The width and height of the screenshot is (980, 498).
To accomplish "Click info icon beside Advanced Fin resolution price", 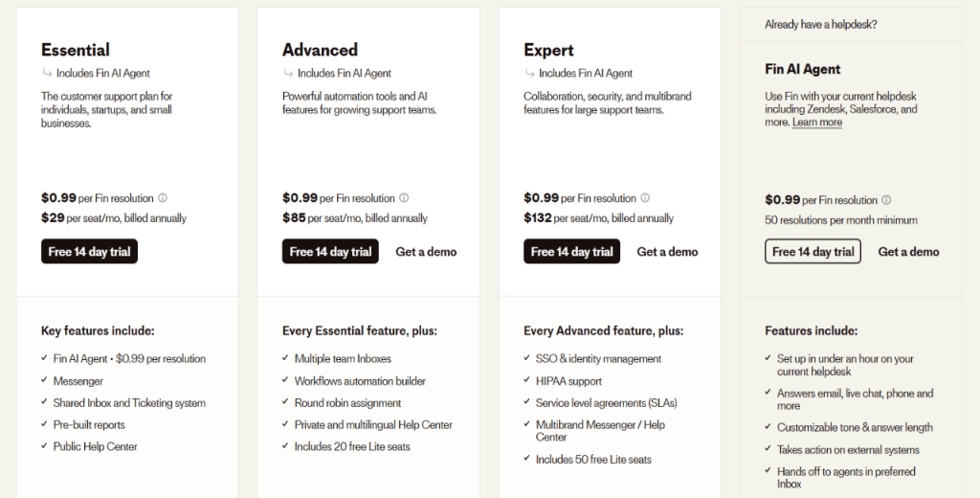I will 404,197.
